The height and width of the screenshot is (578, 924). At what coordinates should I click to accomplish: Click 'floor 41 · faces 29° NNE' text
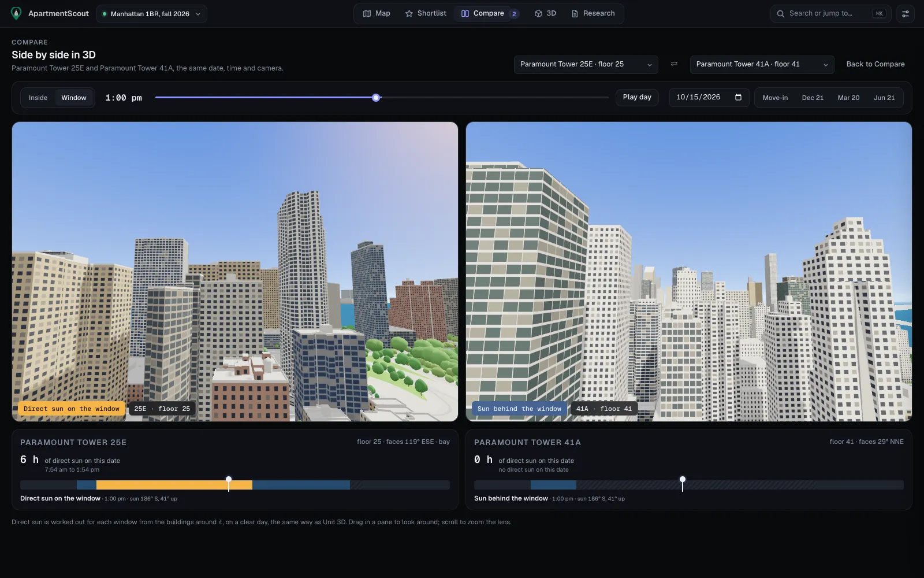point(866,442)
